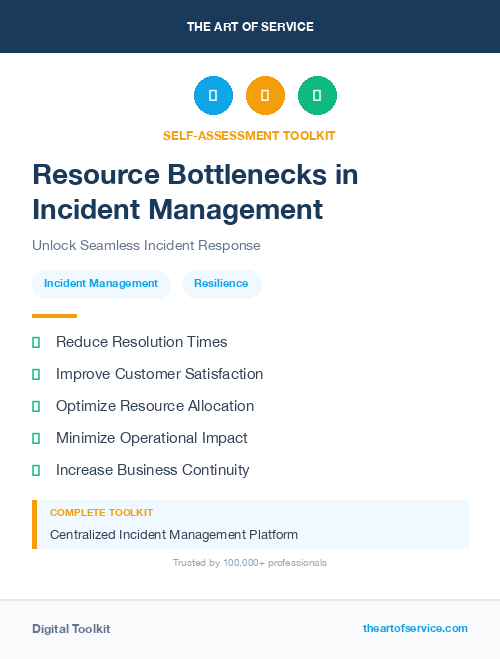Open the theartofservice.com link
The image size is (500, 659).
click(x=415, y=628)
